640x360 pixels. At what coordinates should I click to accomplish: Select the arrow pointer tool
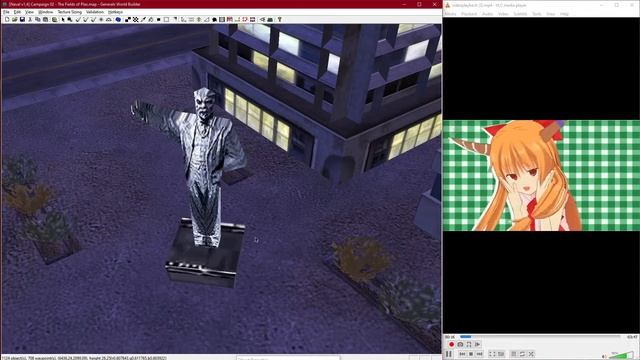click(x=63, y=19)
